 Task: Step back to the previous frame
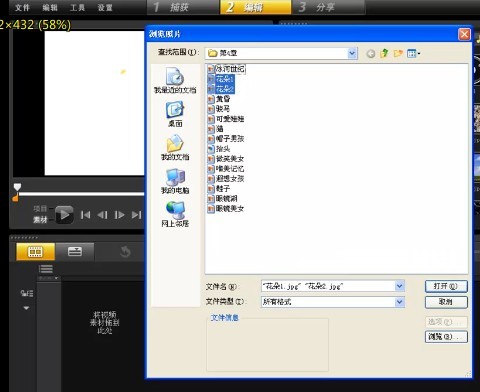point(103,215)
